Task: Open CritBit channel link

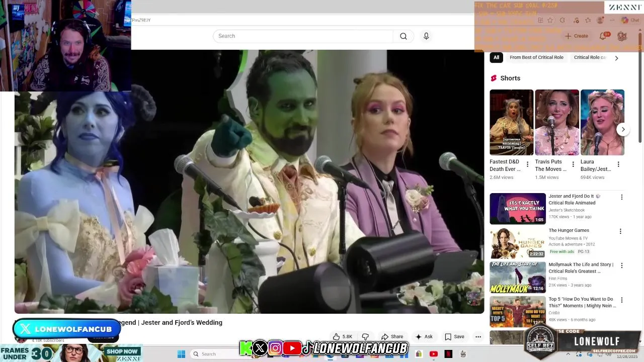Action: click(x=554, y=313)
